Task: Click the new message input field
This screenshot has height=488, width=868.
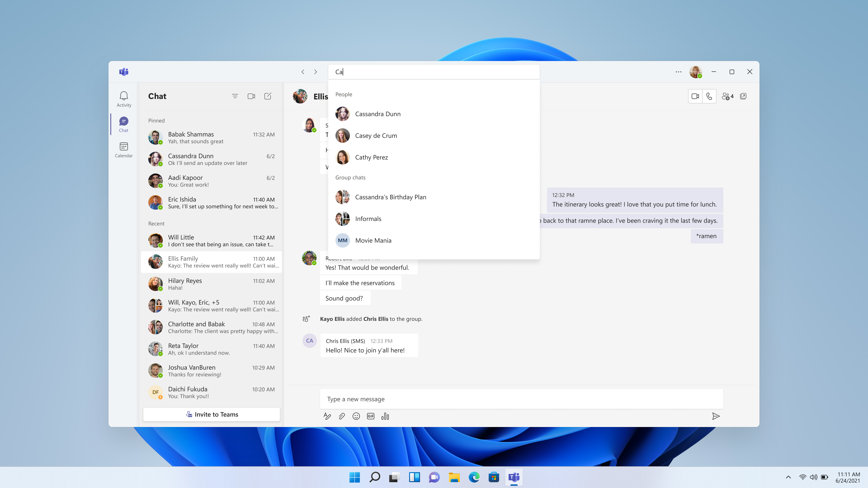Action: pos(522,399)
